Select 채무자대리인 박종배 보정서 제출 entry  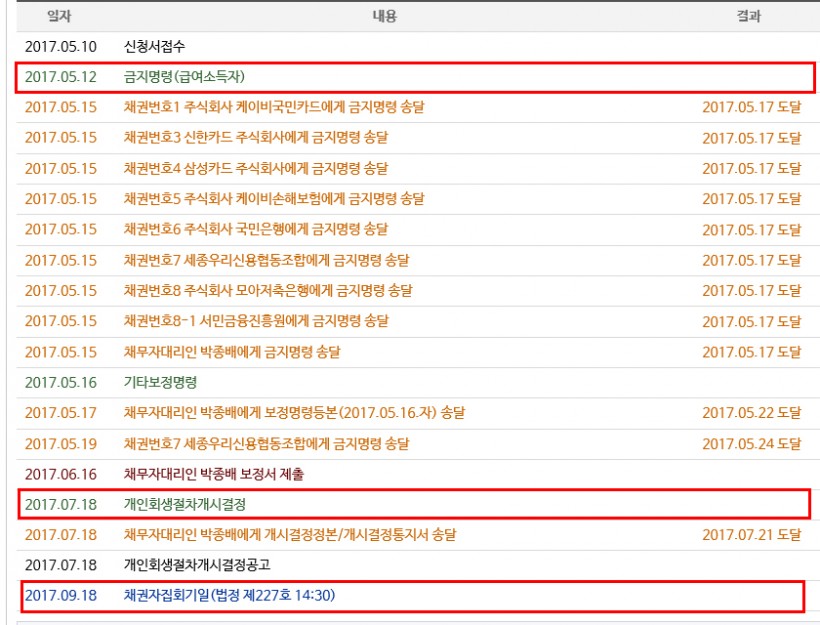213,474
